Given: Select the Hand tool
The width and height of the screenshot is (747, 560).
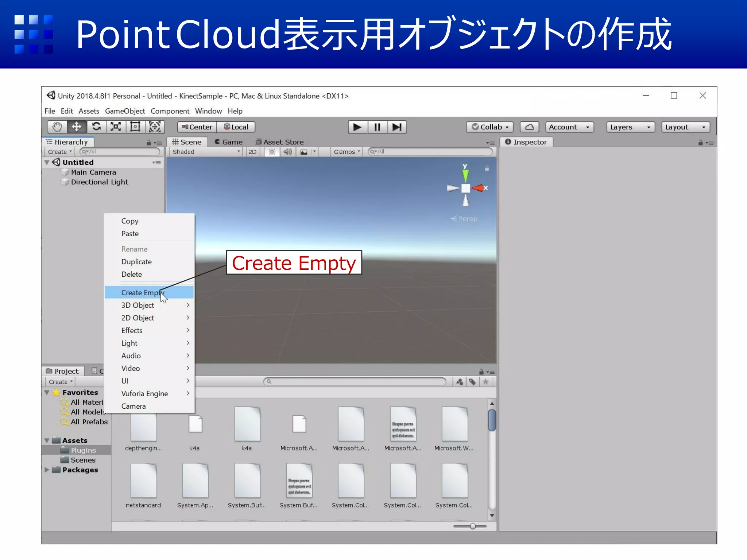Looking at the screenshot, I should 57,127.
